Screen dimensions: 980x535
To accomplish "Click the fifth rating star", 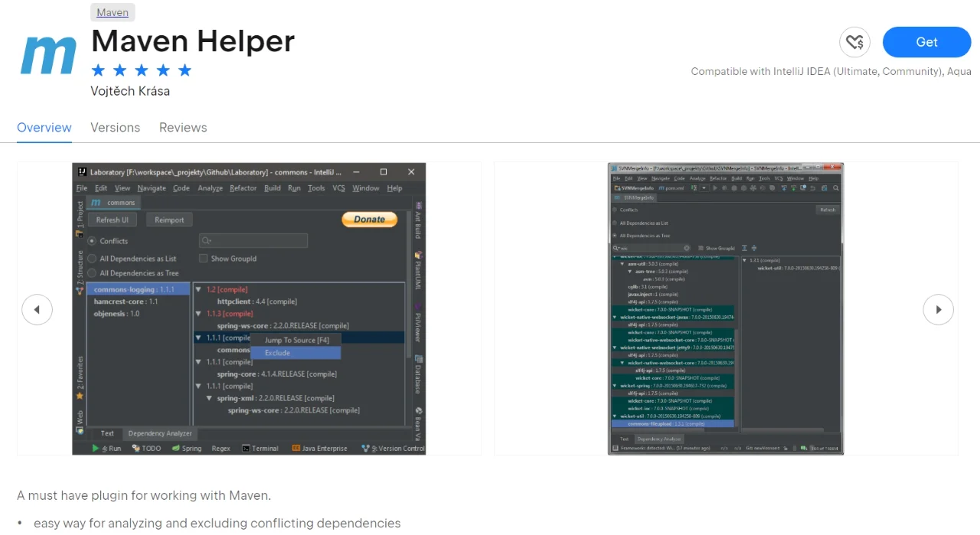I will (185, 70).
